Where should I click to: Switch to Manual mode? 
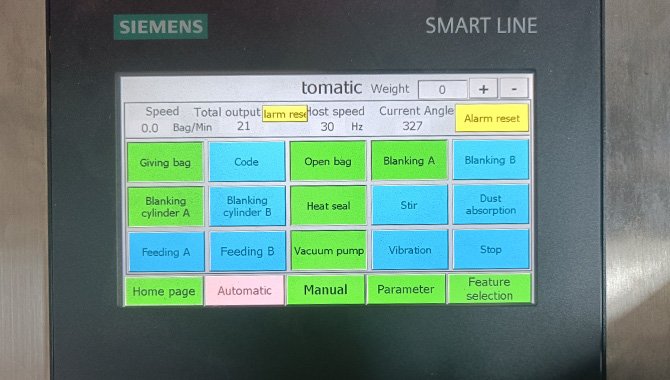[326, 290]
